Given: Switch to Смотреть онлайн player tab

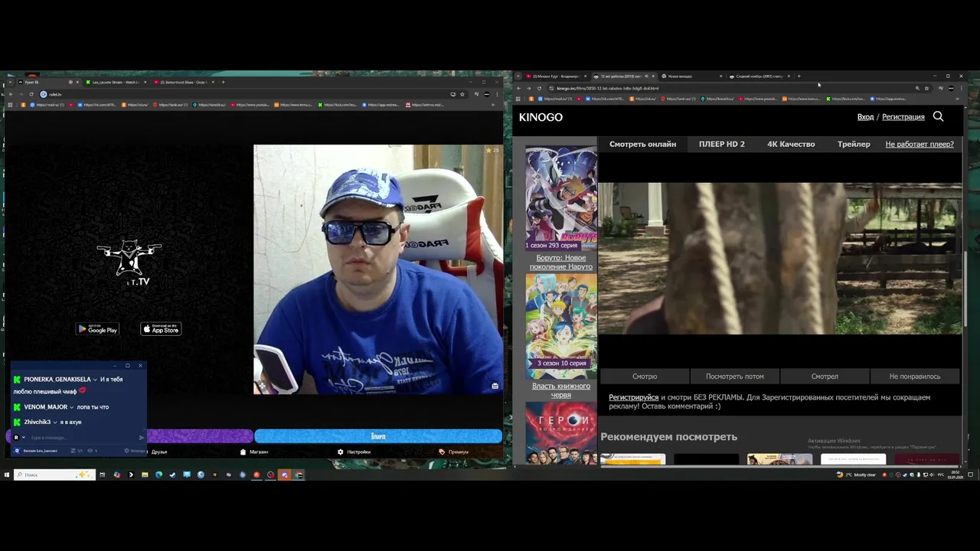Looking at the screenshot, I should tap(642, 144).
